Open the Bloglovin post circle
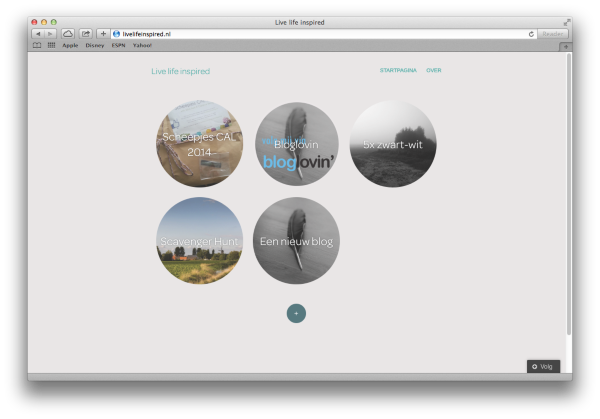 click(x=297, y=144)
